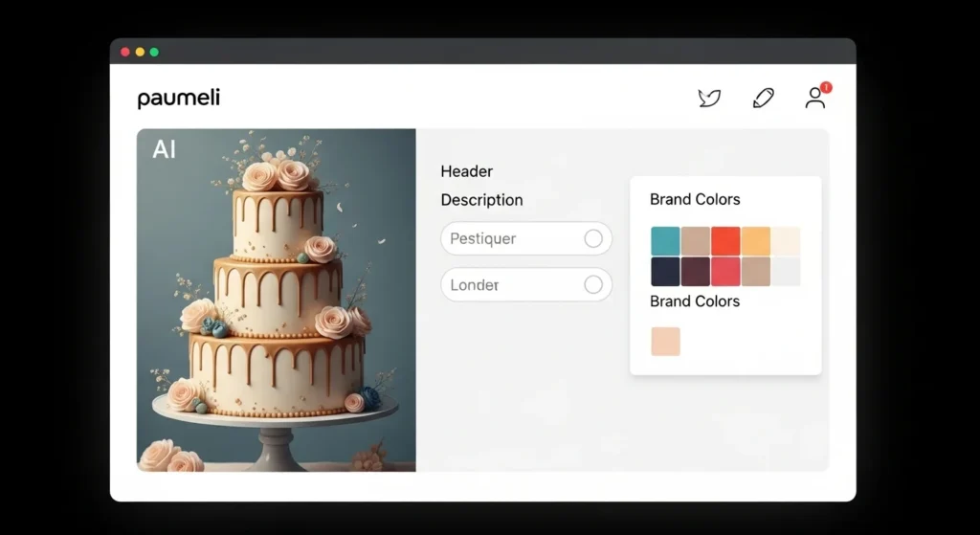
Task: Choose the bright orange-red color swatch
Action: [x=725, y=241]
